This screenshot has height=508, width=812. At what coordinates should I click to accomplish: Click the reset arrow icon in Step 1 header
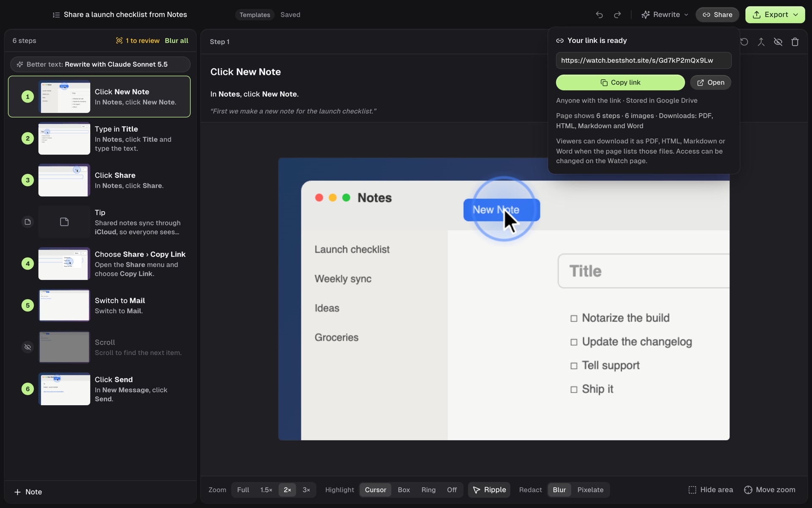click(x=744, y=41)
